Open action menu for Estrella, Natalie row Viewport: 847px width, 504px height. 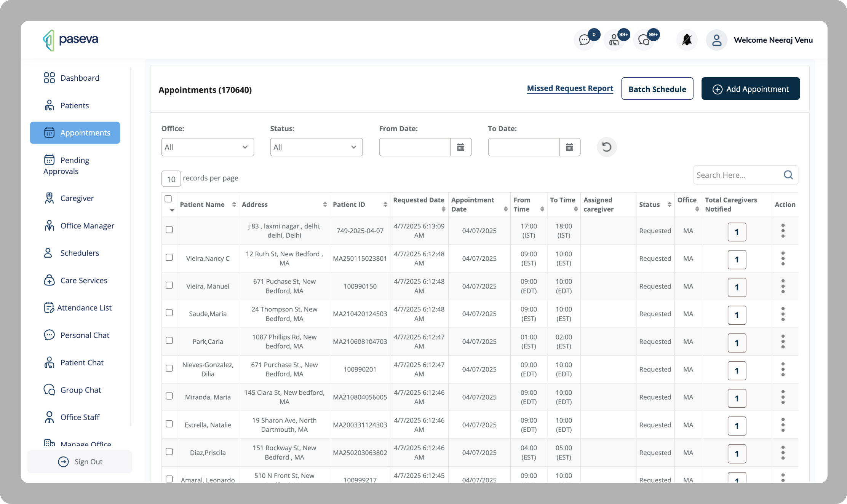pos(783,425)
